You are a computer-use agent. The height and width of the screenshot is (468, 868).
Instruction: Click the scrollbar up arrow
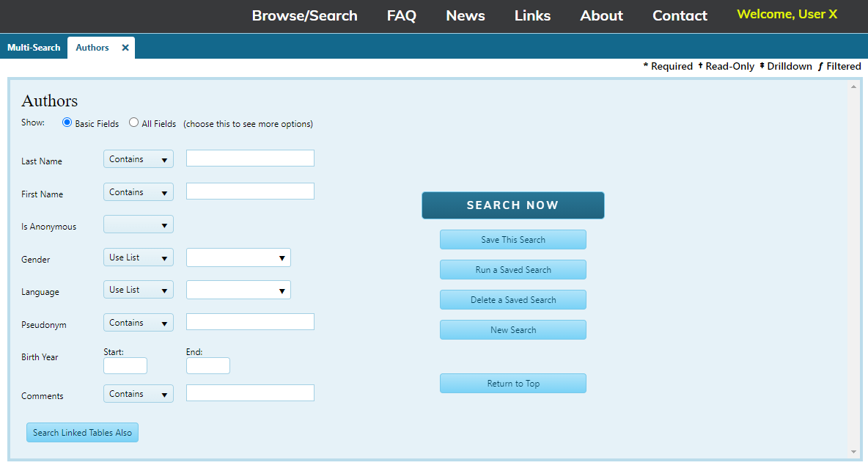[853, 87]
